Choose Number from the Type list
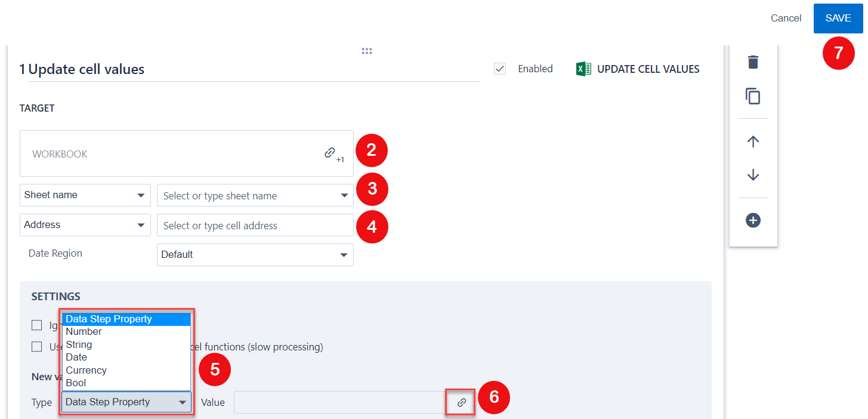868x419 pixels. (x=84, y=332)
